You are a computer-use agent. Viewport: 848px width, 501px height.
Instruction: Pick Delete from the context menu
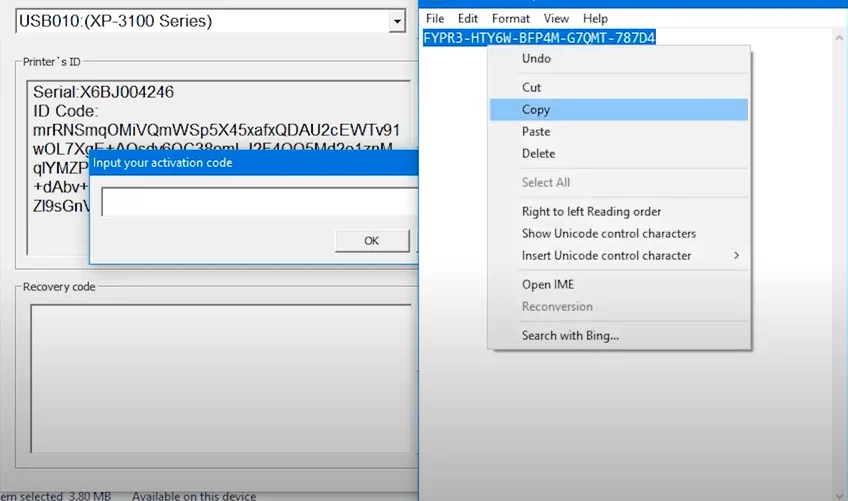point(538,154)
